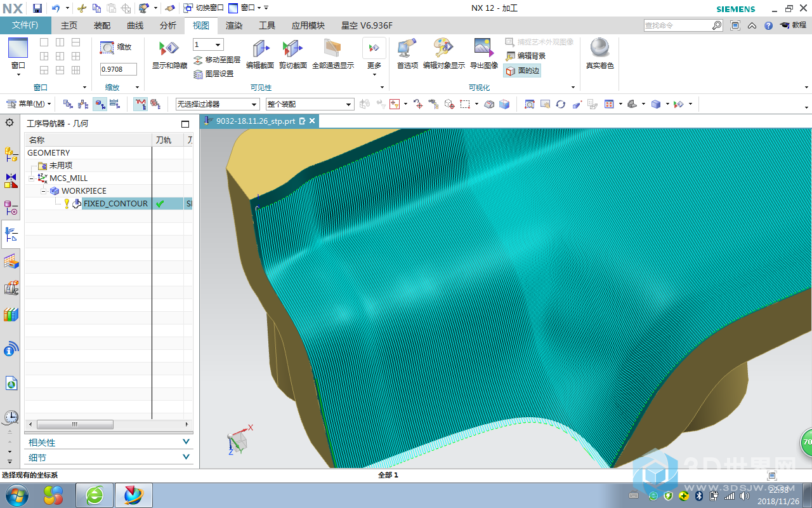Click Edit Section (编辑截面) icon
Viewport: 812px width, 508px height.
pyautogui.click(x=260, y=48)
